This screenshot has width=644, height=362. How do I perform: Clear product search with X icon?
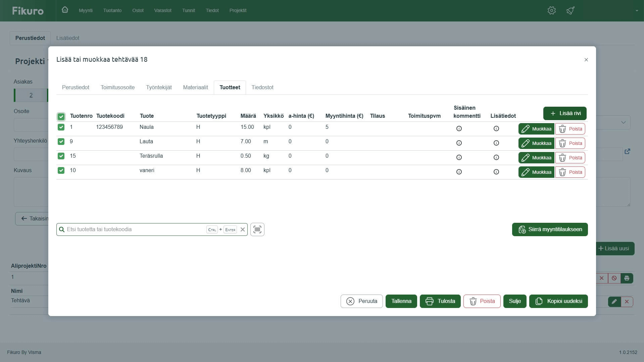click(242, 229)
